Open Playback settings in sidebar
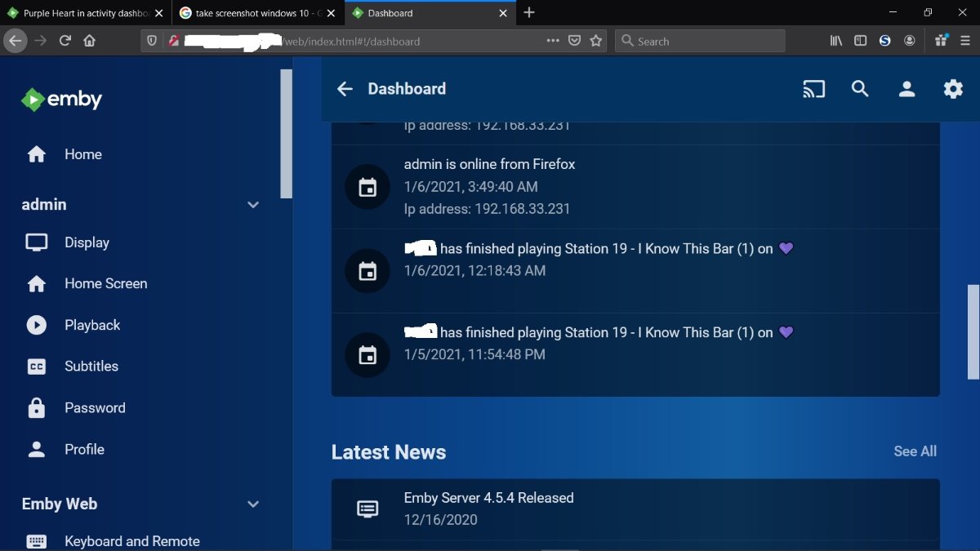The width and height of the screenshot is (980, 551). click(91, 325)
